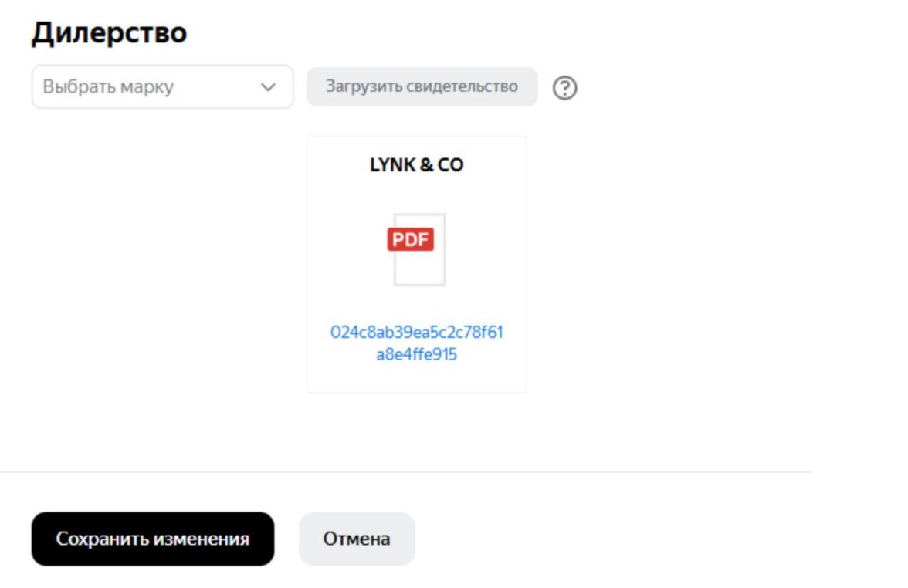Click 'Загрузить свидетельство' button
The width and height of the screenshot is (908, 588).
pos(422,86)
